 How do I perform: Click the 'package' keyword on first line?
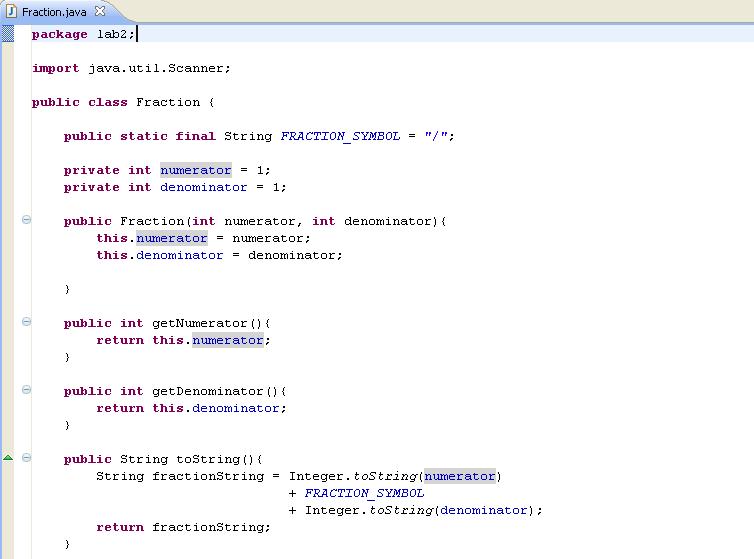[60, 35]
